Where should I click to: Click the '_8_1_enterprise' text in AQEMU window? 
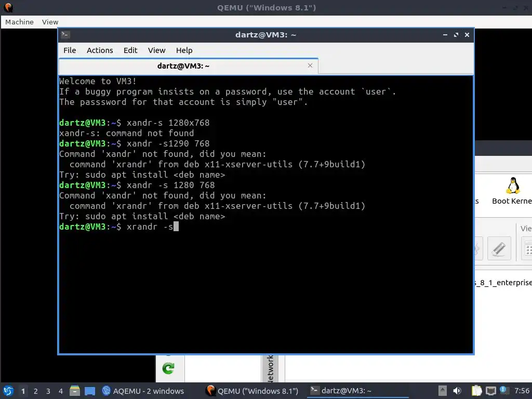pyautogui.click(x=503, y=283)
